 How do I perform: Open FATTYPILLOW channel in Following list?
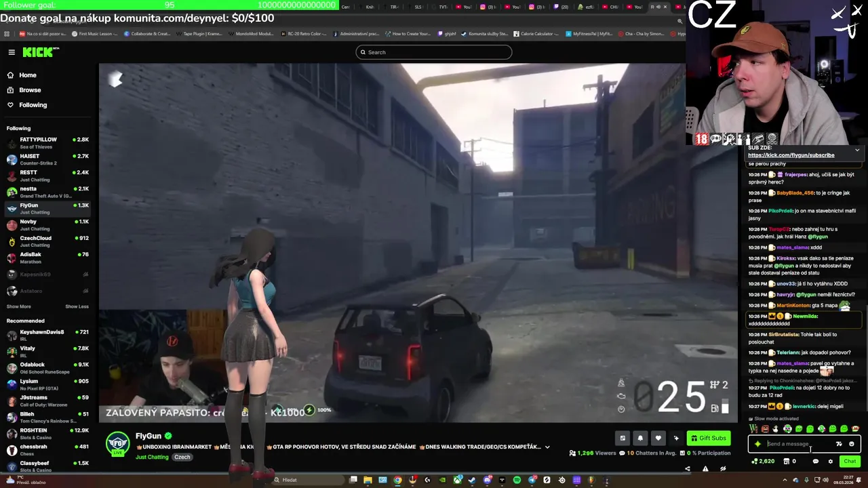coord(47,142)
